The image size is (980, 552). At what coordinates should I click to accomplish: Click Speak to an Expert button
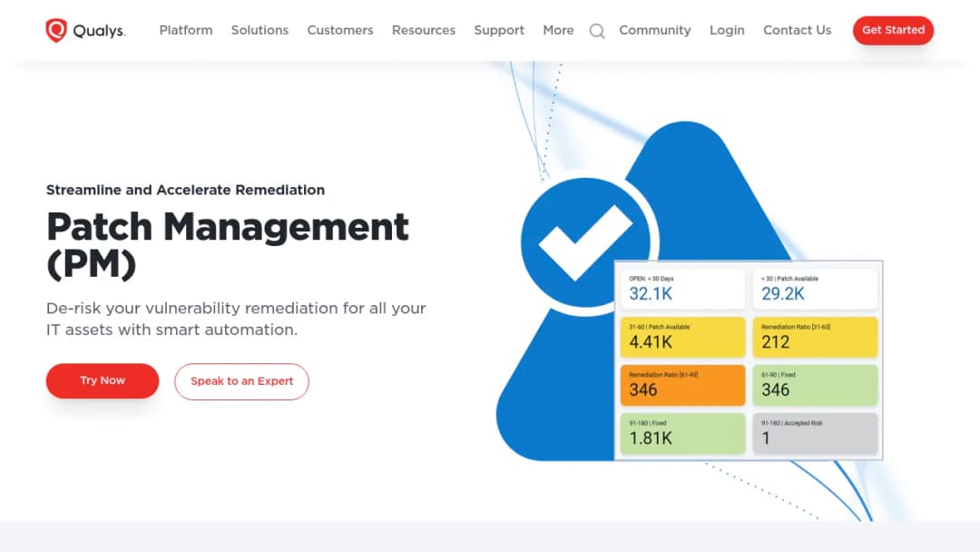(242, 381)
